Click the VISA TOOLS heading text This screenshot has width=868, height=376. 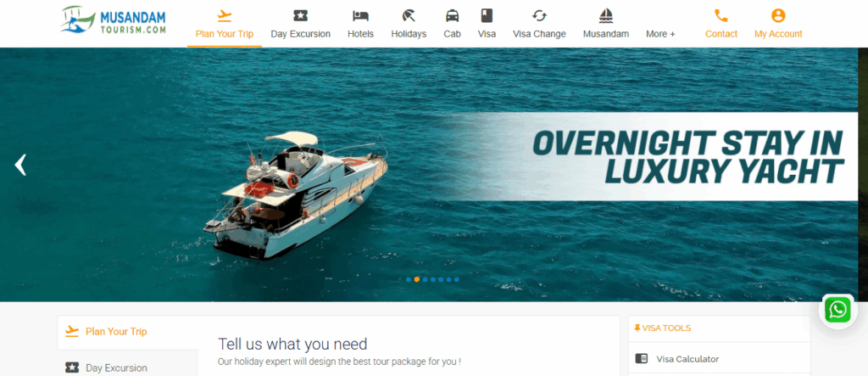666,328
